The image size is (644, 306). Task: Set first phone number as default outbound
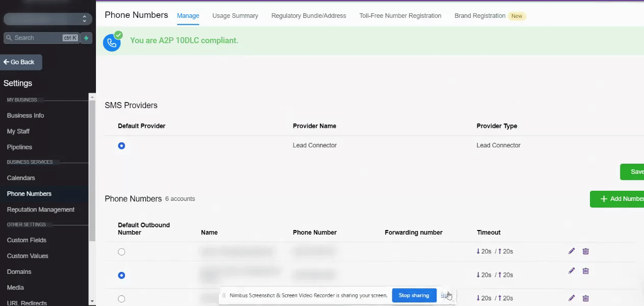point(121,252)
